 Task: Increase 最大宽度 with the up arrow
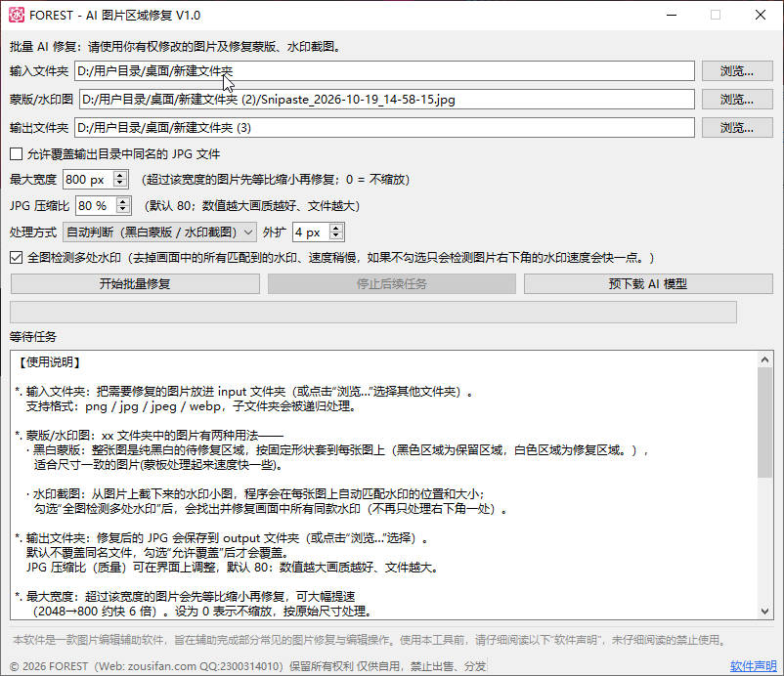tap(120, 175)
